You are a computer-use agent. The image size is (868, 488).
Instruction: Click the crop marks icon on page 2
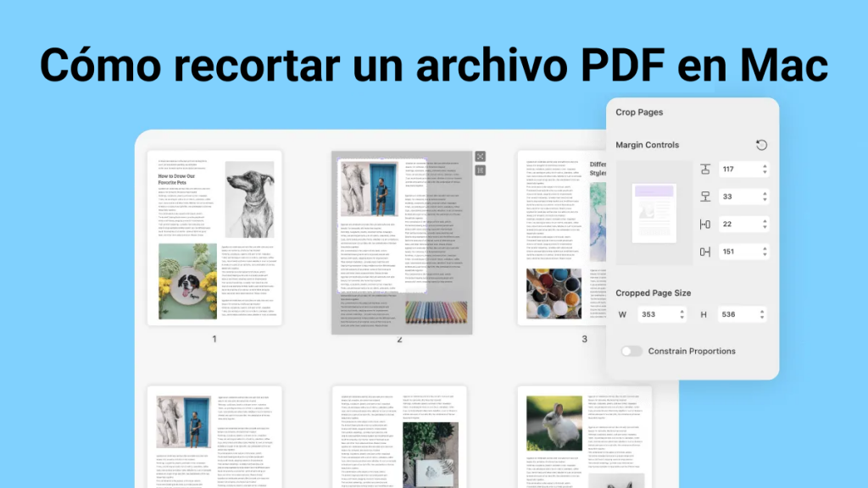pos(481,170)
